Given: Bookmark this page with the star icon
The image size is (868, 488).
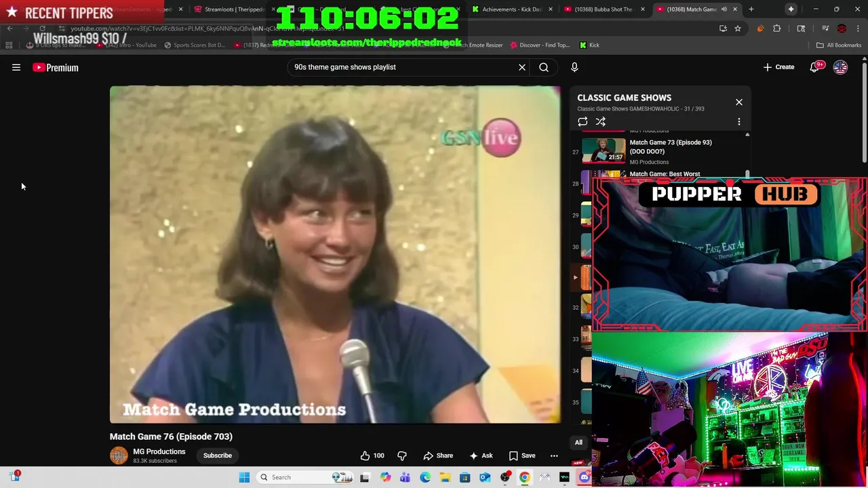Looking at the screenshot, I should [x=738, y=28].
